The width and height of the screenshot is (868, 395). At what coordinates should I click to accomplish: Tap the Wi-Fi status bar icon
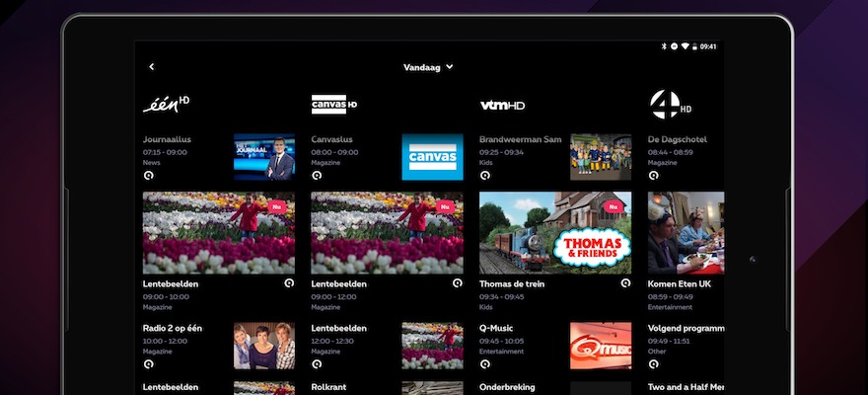685,46
